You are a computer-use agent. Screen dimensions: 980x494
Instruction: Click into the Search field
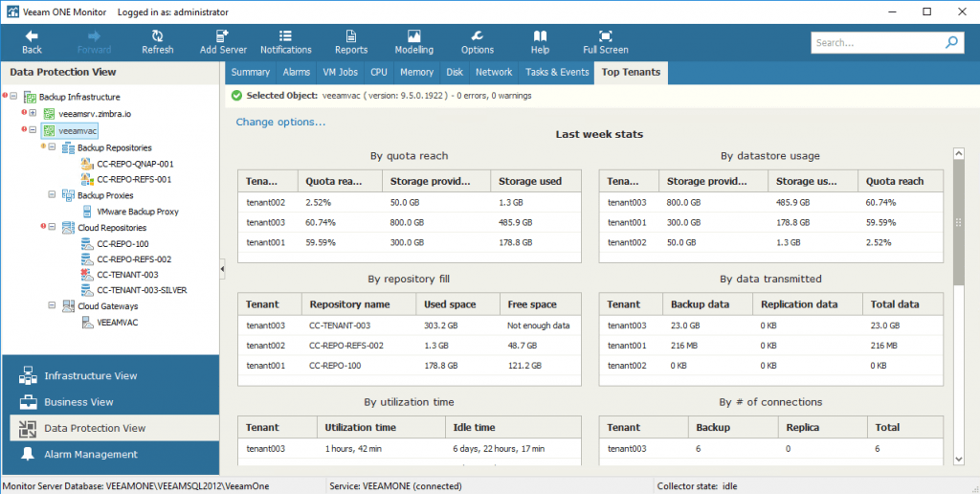pos(878,42)
